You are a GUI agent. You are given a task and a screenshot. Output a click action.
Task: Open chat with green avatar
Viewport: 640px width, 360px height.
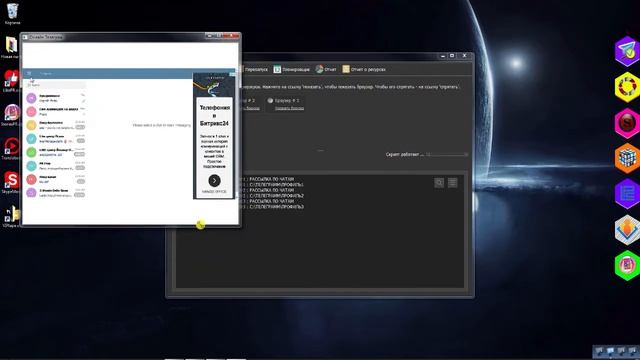[56, 152]
